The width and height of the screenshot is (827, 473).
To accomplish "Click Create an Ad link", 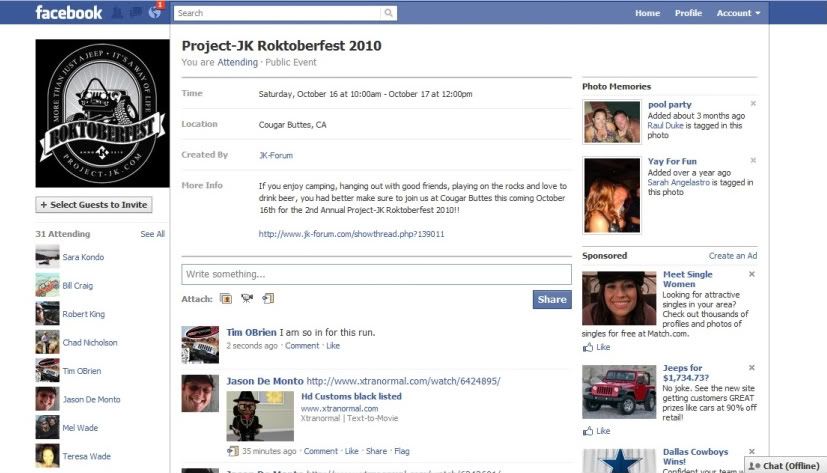I will click(733, 256).
